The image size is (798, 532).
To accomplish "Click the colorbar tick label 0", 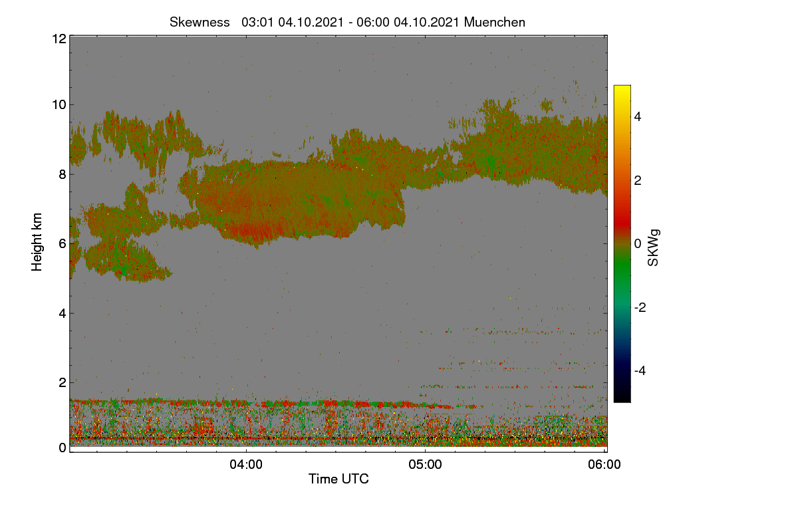I will (638, 243).
